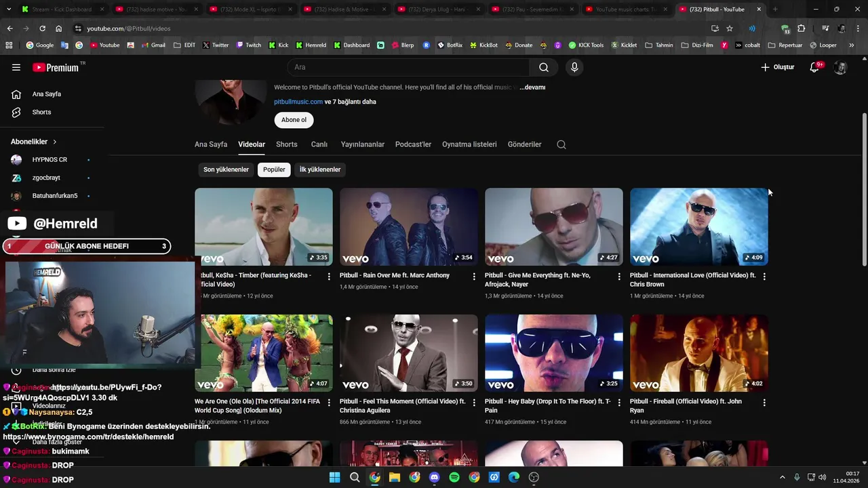Select the Popüler filter chip

pyautogui.click(x=274, y=169)
